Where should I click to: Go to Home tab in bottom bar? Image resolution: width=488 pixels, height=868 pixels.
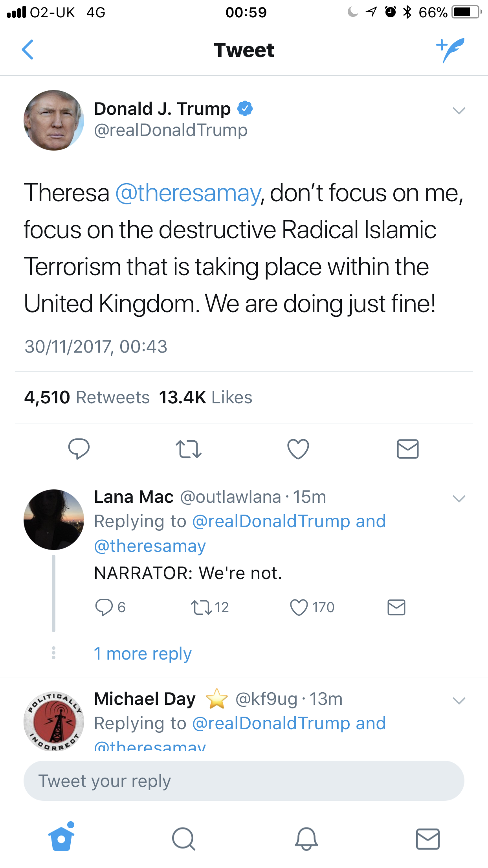pos(61,838)
